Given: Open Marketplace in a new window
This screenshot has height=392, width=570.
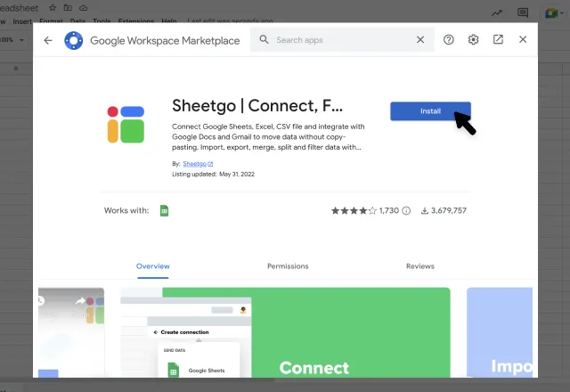Looking at the screenshot, I should 498,39.
